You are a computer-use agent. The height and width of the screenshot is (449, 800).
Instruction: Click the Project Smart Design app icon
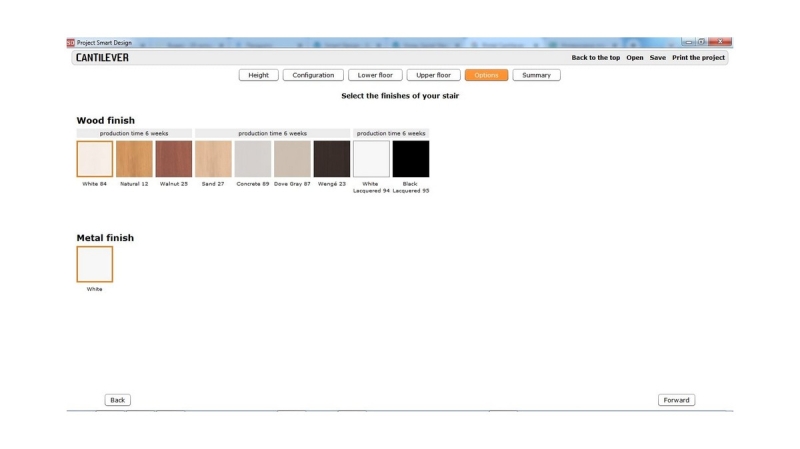[70, 43]
